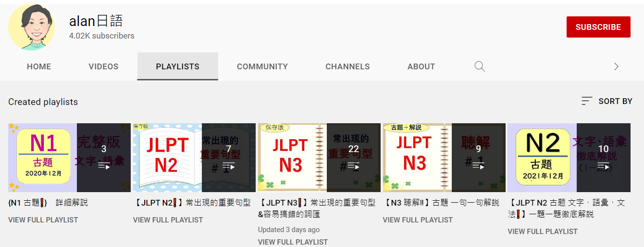The width and height of the screenshot is (644, 247).
Task: Open JLPT N2 重要句型 playlist thumbnail
Action: (194, 157)
